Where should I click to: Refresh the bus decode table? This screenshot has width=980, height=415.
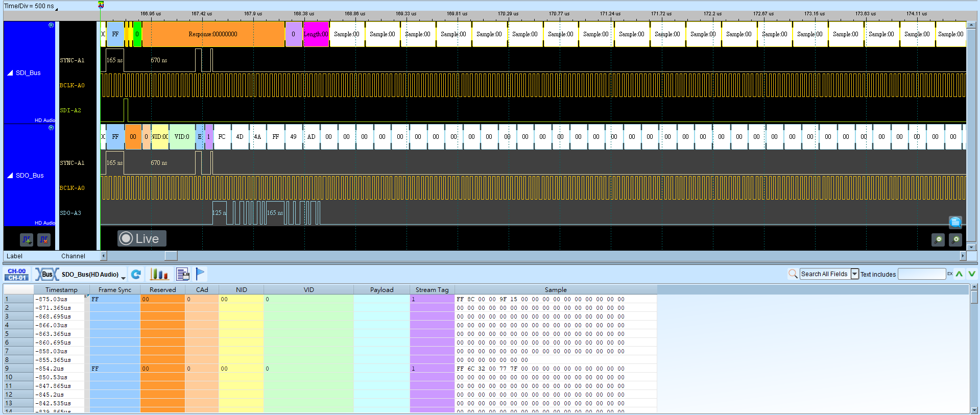(x=136, y=274)
